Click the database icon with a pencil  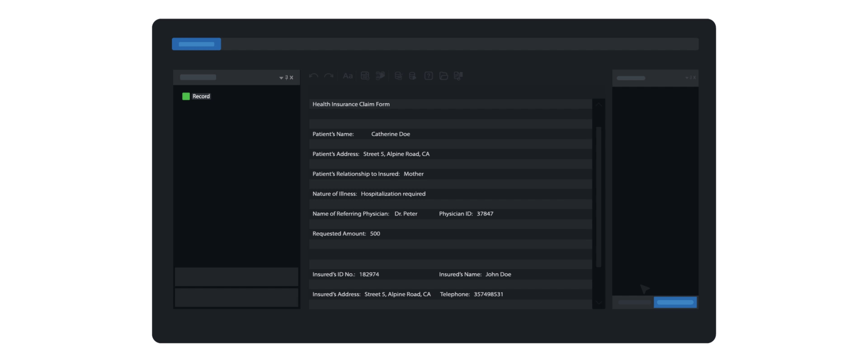398,76
